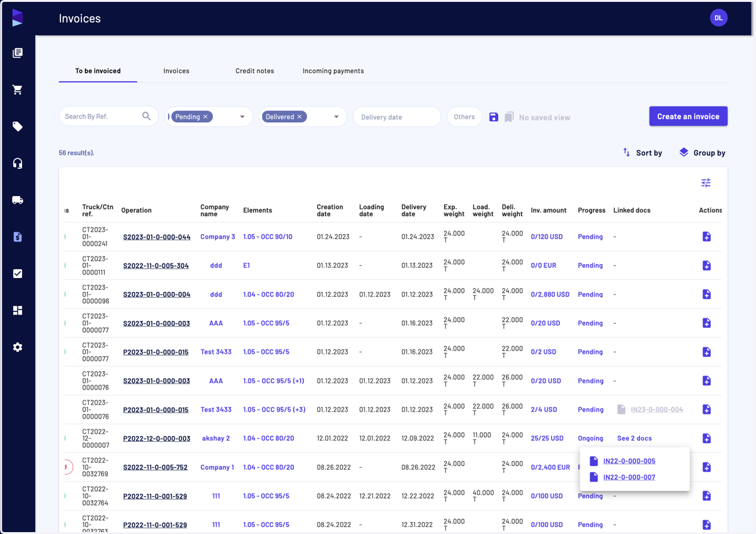Open linked document IN22-0-000-005
The width and height of the screenshot is (756, 534).
click(629, 461)
